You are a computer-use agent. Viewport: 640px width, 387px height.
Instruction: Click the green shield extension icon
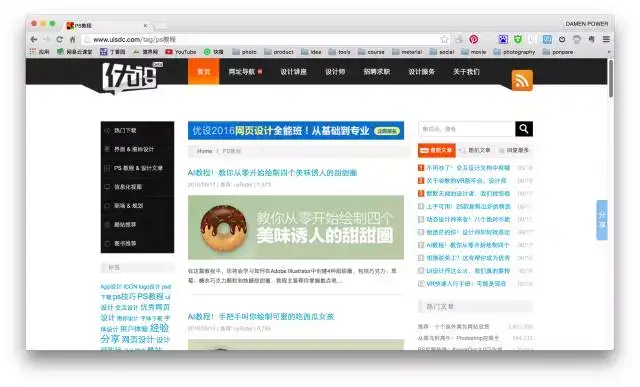pyautogui.click(x=518, y=39)
